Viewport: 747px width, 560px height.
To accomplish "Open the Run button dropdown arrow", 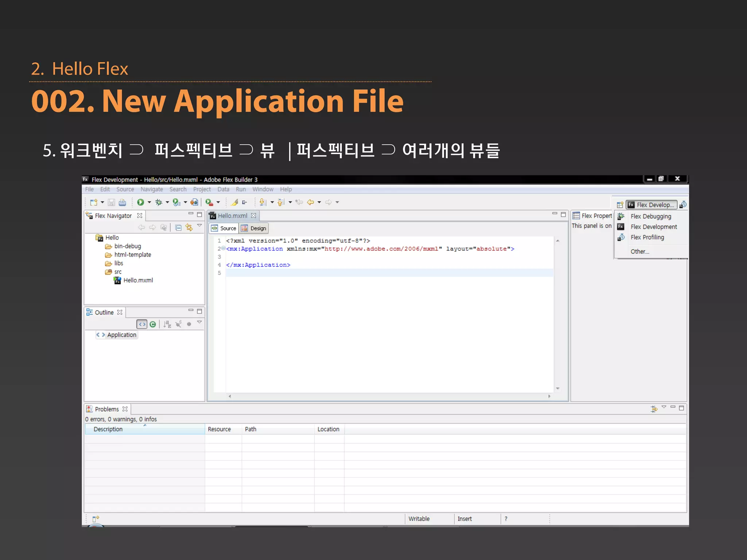I will [x=149, y=202].
